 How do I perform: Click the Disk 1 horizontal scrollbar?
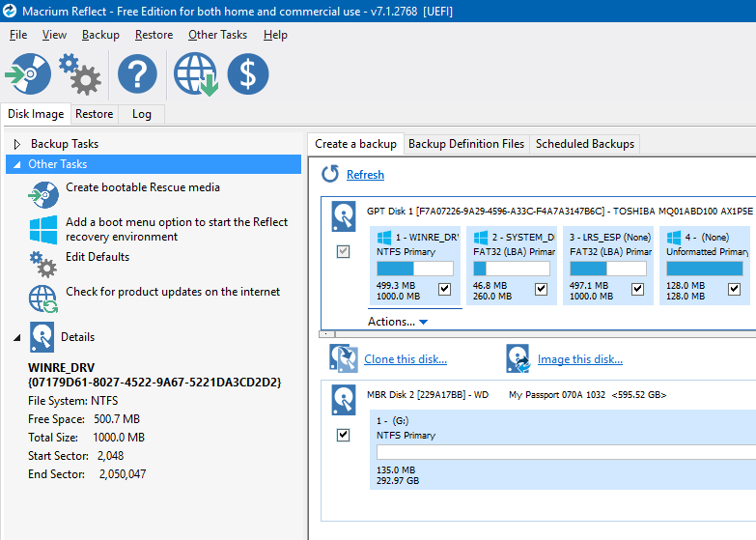pyautogui.click(x=538, y=334)
